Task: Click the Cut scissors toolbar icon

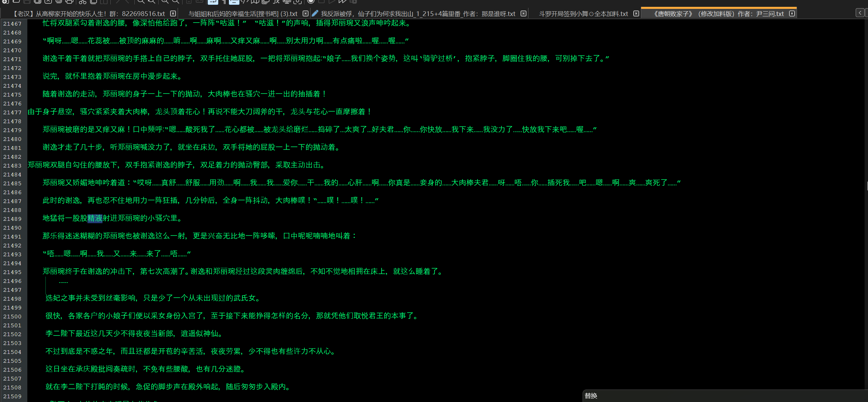Action: (82, 2)
